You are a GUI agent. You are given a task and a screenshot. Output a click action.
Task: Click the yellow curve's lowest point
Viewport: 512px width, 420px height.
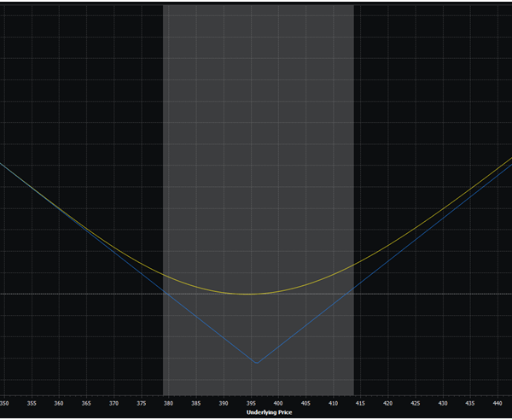click(249, 294)
